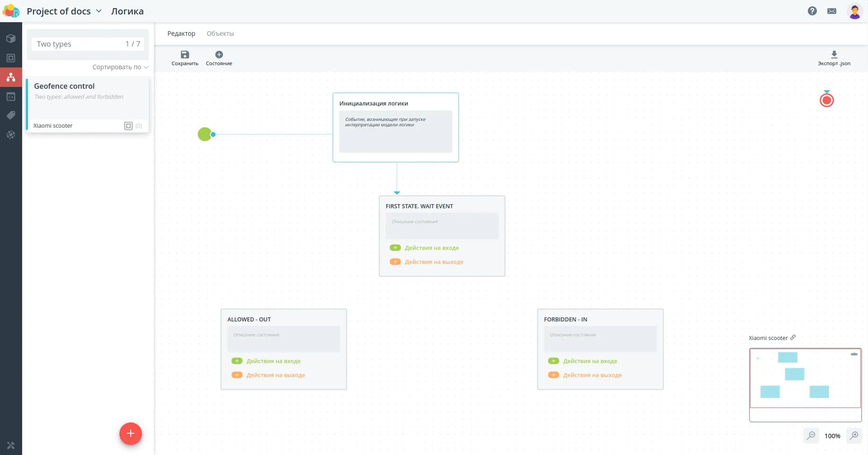Click the link icon beside Xiaomi scooter

point(793,338)
